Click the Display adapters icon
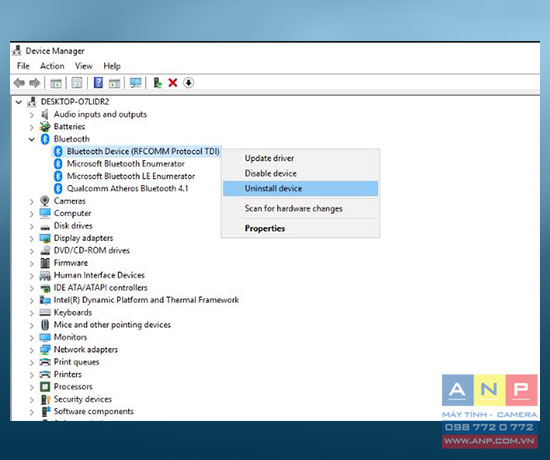Screen dimensions: 550x460 pyautogui.click(x=45, y=238)
